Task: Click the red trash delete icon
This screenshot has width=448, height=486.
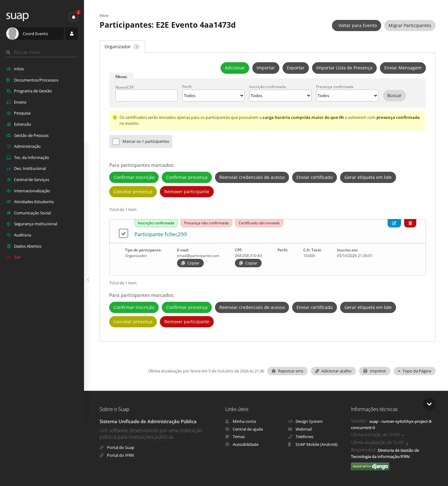Action: pyautogui.click(x=410, y=223)
